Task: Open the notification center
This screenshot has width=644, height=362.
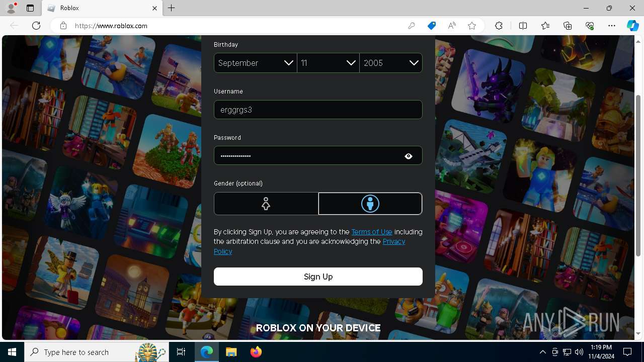Action: tap(627, 352)
